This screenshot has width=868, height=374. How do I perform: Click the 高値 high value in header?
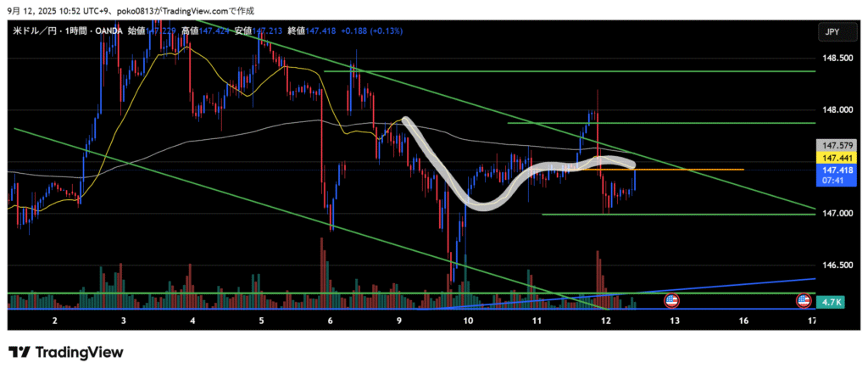pyautogui.click(x=199, y=31)
